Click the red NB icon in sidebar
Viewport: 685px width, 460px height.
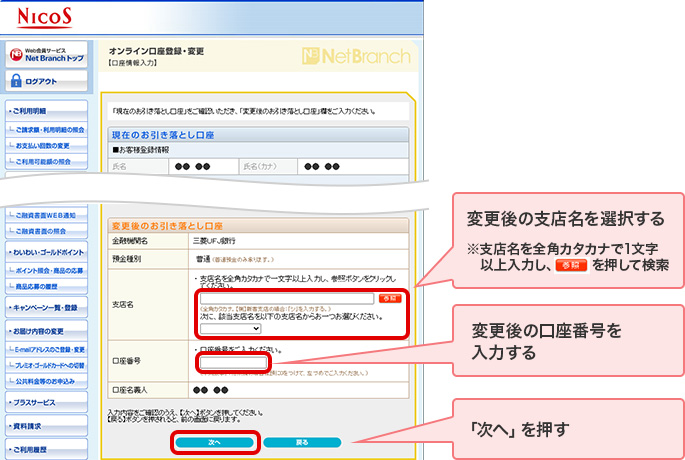(16, 55)
